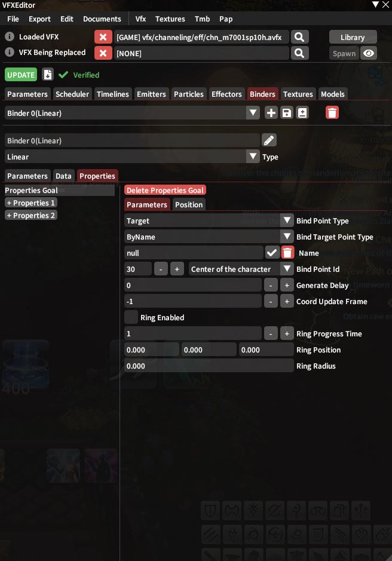Rename binder using the pencil icon
Screen dimensions: 392x561
click(x=269, y=140)
